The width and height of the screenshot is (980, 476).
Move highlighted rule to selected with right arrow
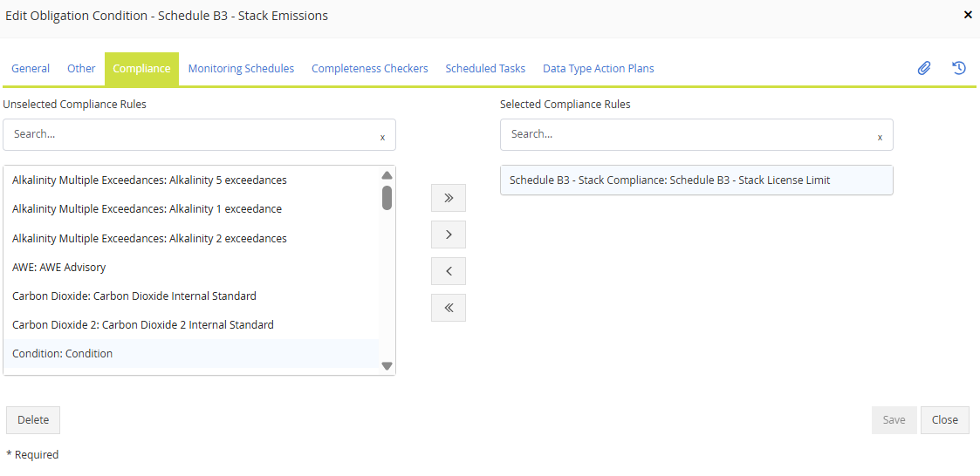pos(449,235)
